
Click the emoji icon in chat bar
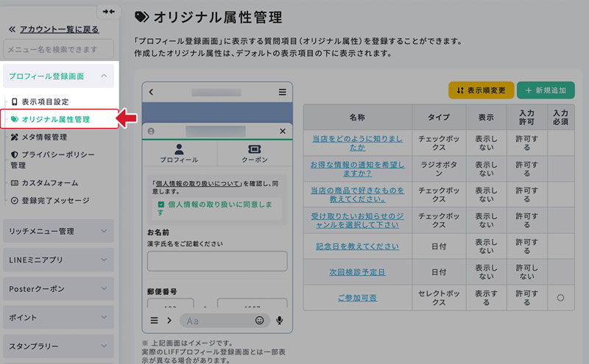pos(259,321)
